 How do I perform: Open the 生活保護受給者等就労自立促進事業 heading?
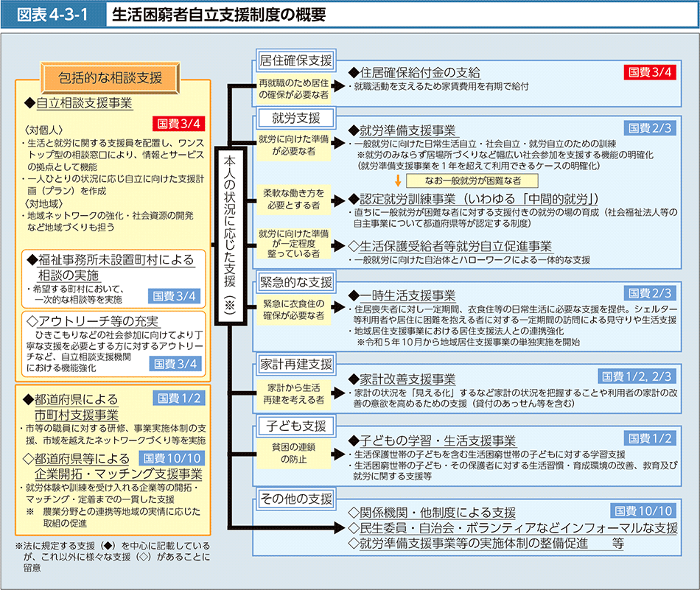449,246
